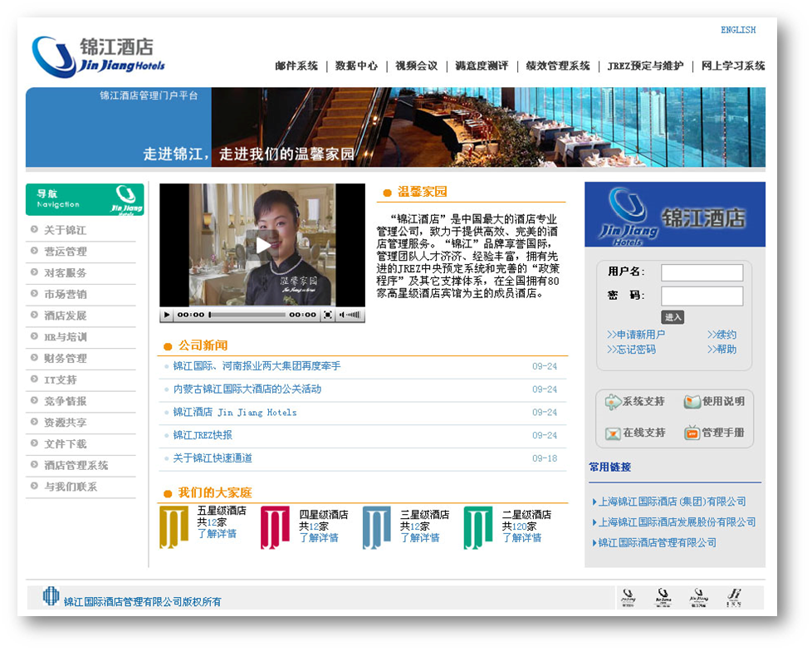Click the 帮助 link in login panel
The width and height of the screenshot is (812, 651).
click(x=722, y=350)
